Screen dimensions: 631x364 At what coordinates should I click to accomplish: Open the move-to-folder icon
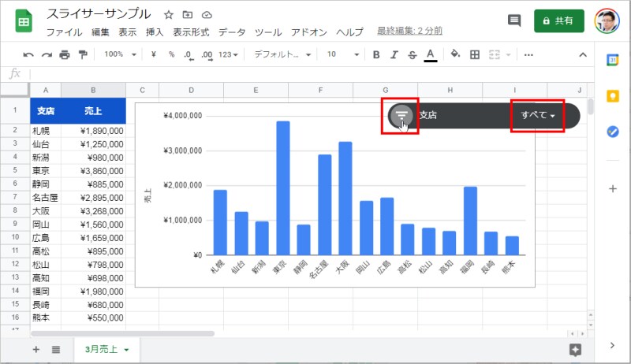(188, 15)
